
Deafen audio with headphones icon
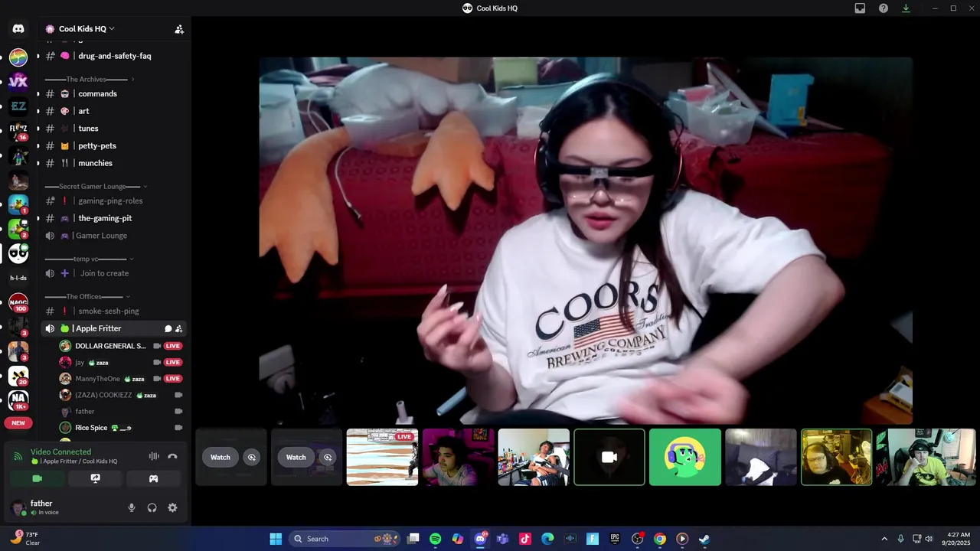(152, 507)
